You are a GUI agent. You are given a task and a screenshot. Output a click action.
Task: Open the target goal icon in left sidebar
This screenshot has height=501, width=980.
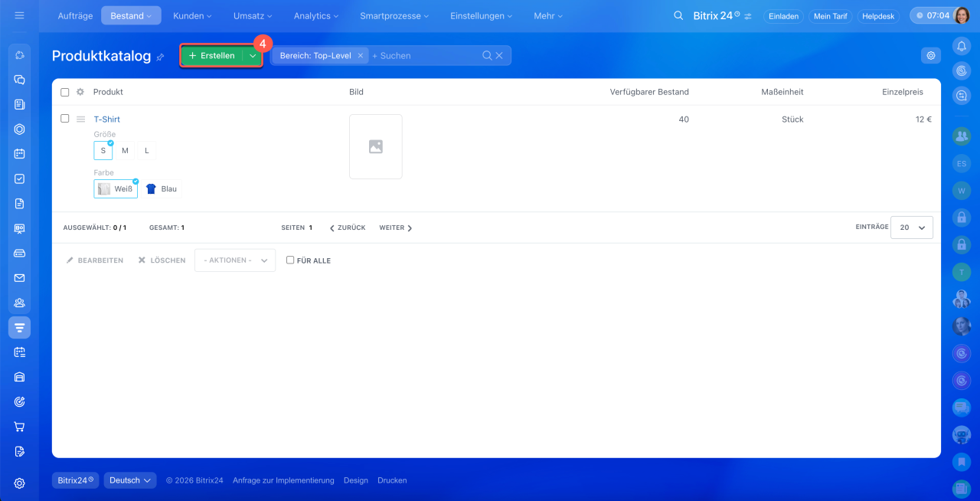(x=20, y=401)
